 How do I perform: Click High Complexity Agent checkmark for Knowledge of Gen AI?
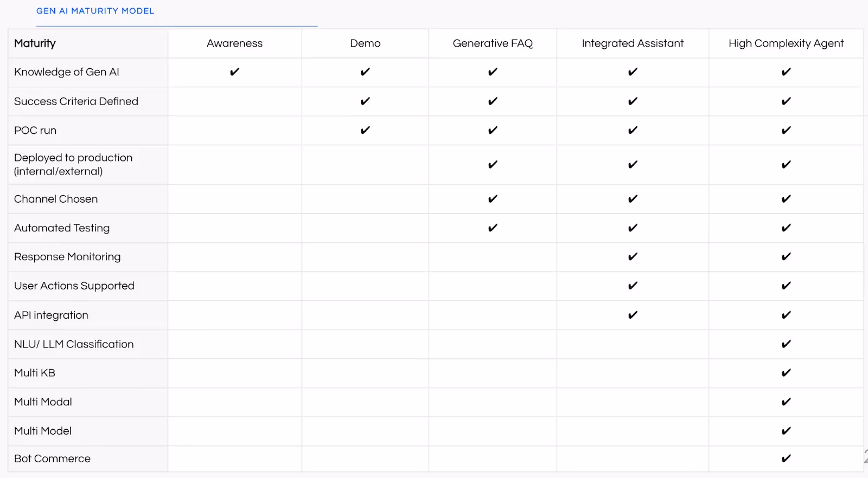[x=786, y=72]
